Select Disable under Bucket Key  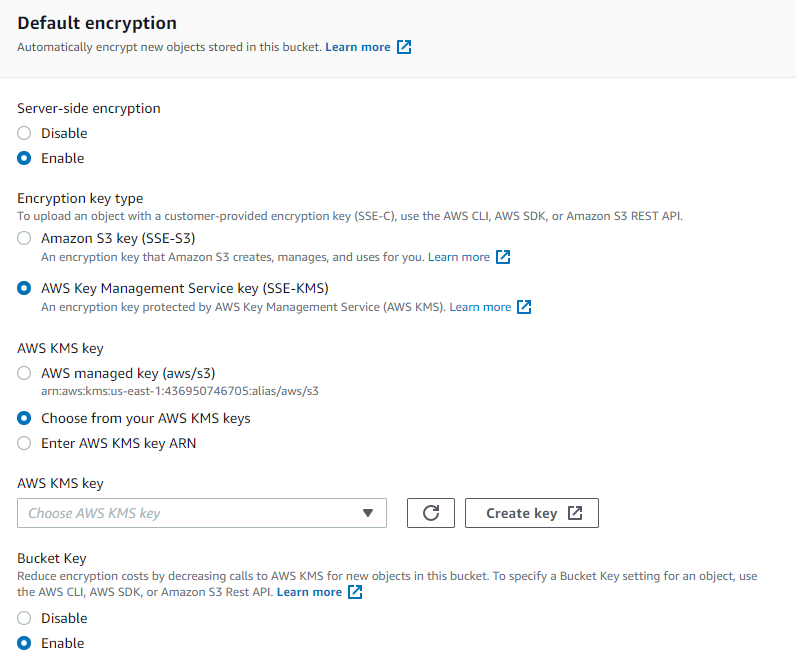[x=24, y=618]
